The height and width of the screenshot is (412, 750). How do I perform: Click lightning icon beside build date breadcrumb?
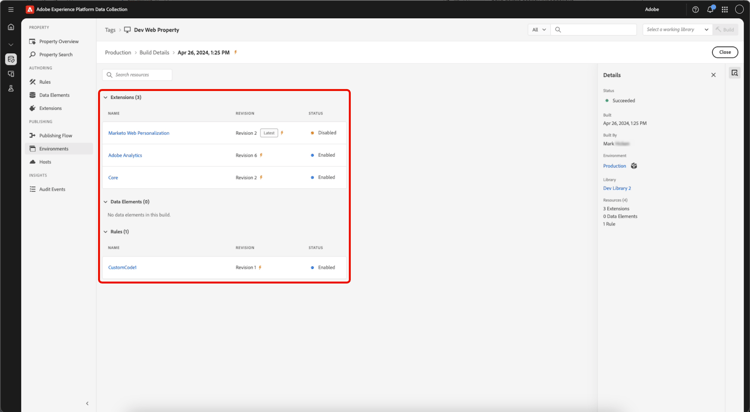pyautogui.click(x=235, y=53)
